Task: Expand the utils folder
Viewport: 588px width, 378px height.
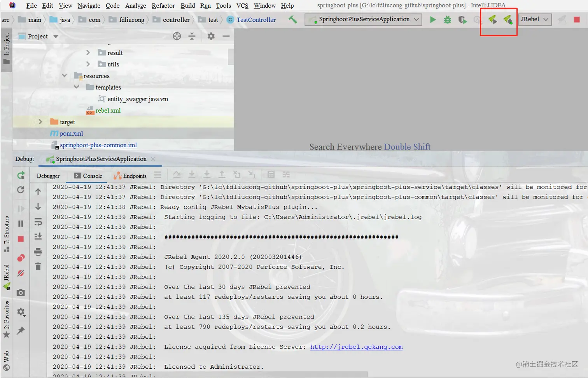Action: click(88, 64)
